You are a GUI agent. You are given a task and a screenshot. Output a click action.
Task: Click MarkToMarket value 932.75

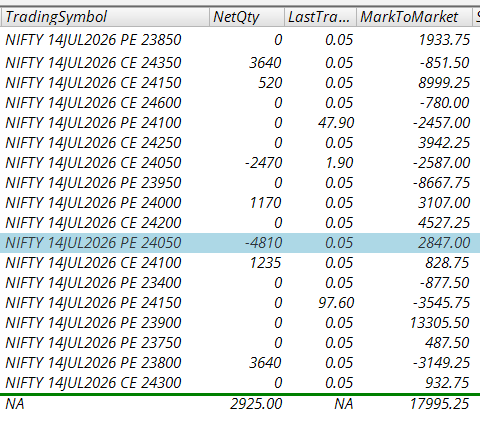click(447, 383)
